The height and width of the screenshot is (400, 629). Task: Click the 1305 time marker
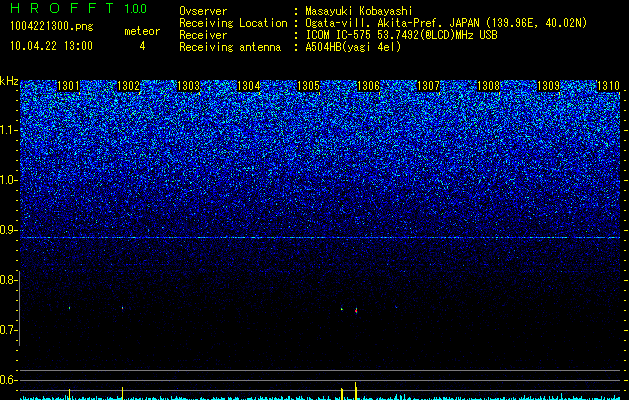(x=308, y=86)
